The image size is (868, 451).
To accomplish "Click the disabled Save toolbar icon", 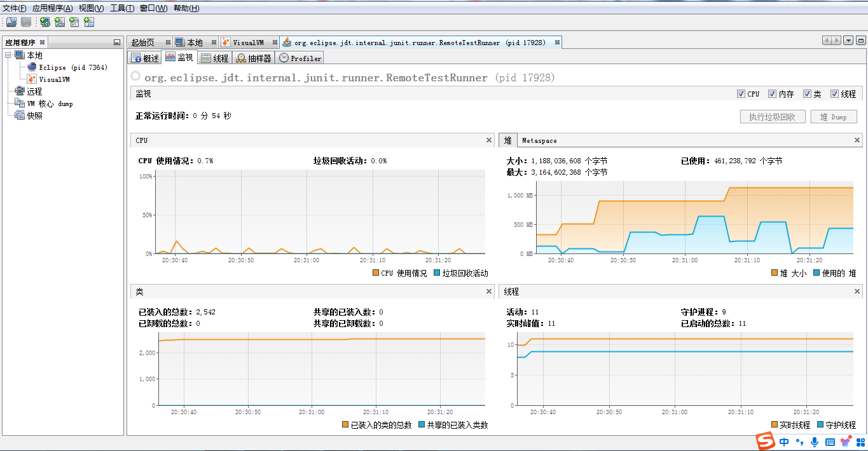I will (26, 22).
